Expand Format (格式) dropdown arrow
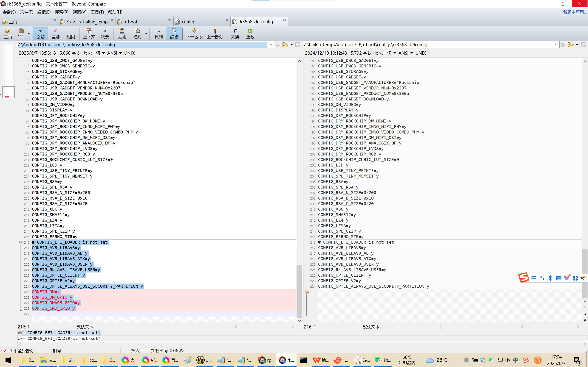 [146, 33]
